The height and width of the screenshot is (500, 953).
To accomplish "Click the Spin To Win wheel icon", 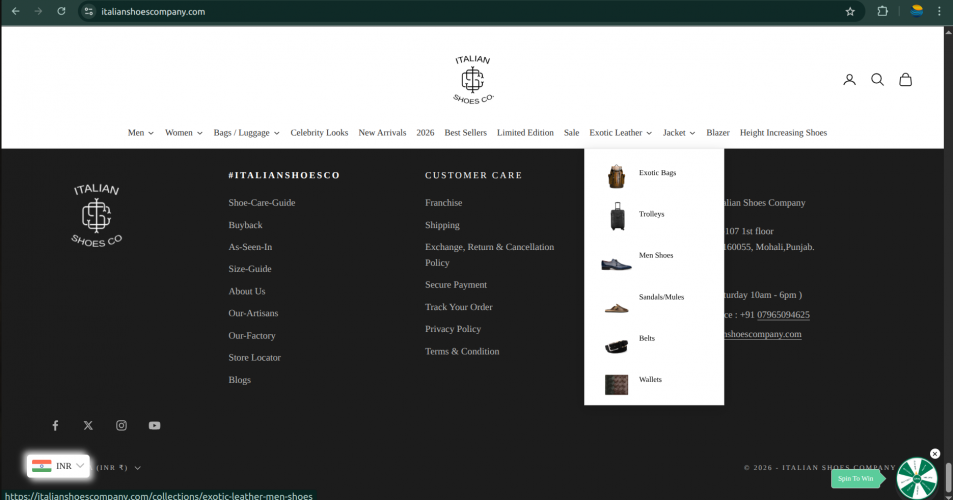I will (917, 478).
